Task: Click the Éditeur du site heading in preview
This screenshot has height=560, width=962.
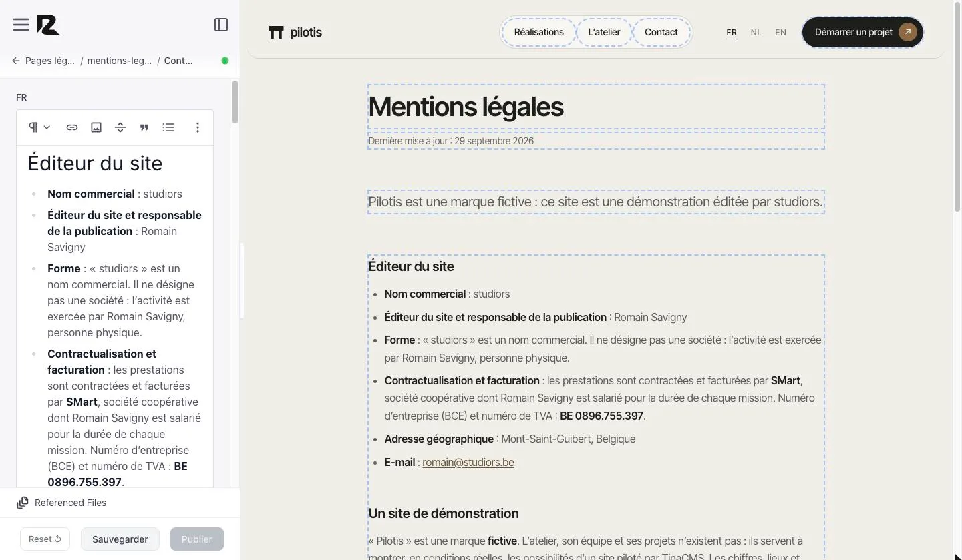Action: tap(411, 266)
